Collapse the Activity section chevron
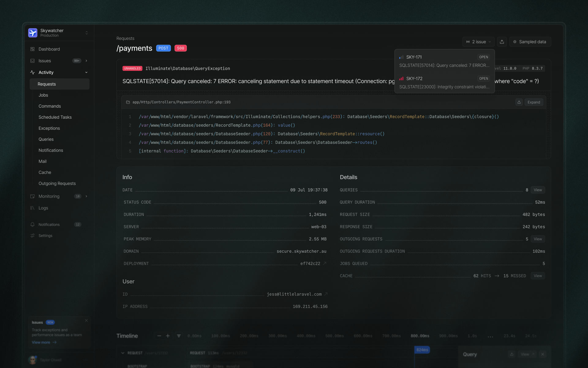The height and width of the screenshot is (368, 588). coord(86,72)
